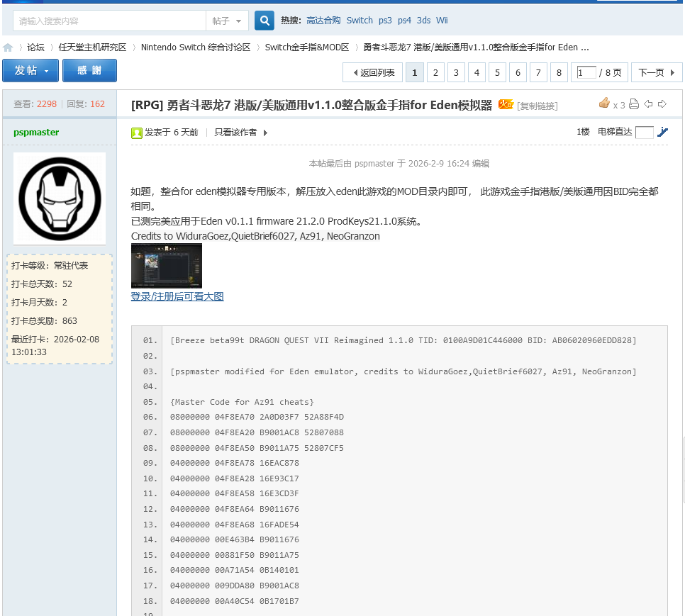Open the 帖子 search type dropdown
The width and height of the screenshot is (685, 616).
pyautogui.click(x=227, y=21)
